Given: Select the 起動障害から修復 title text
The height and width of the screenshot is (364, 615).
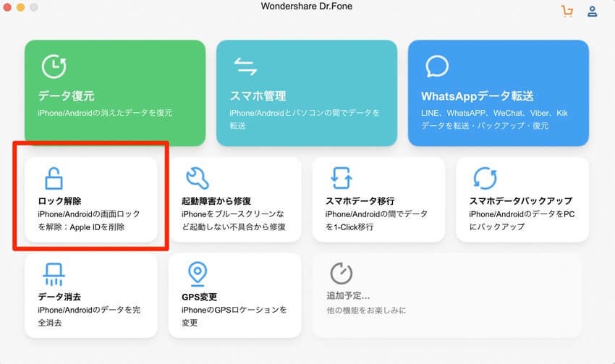Looking at the screenshot, I should [x=216, y=201].
